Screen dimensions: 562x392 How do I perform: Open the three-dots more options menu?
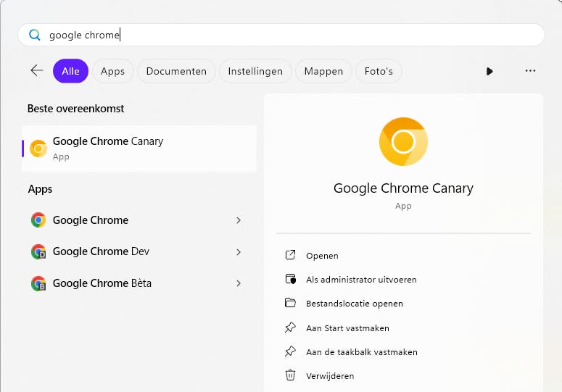(x=530, y=71)
